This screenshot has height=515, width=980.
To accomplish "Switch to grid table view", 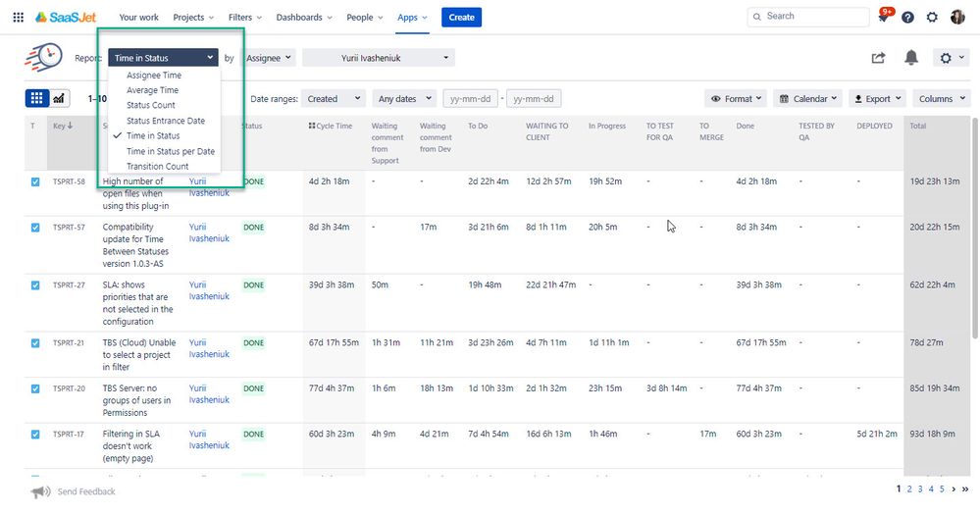I will 37,98.
